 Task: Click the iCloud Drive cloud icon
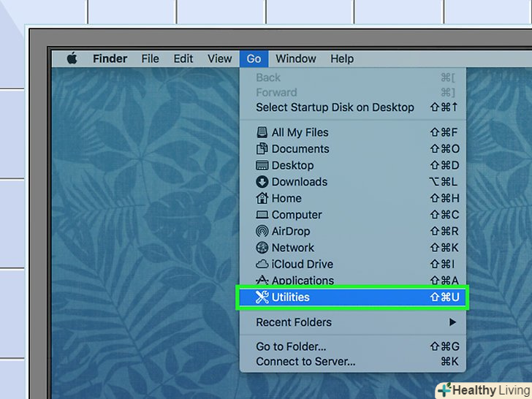(x=262, y=264)
